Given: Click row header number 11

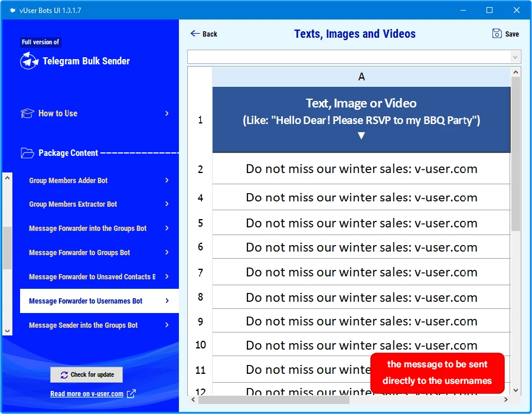Looking at the screenshot, I should (200, 370).
